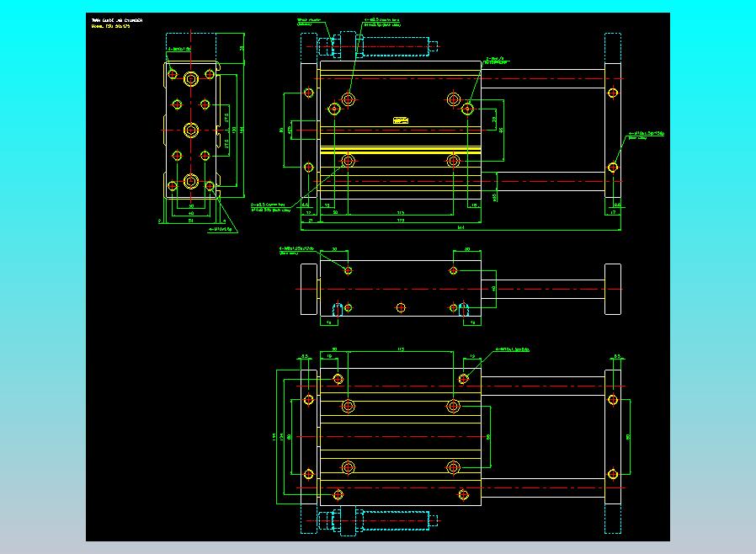Select the white drawing title text line
The width and height of the screenshot is (756, 554).
117,20
